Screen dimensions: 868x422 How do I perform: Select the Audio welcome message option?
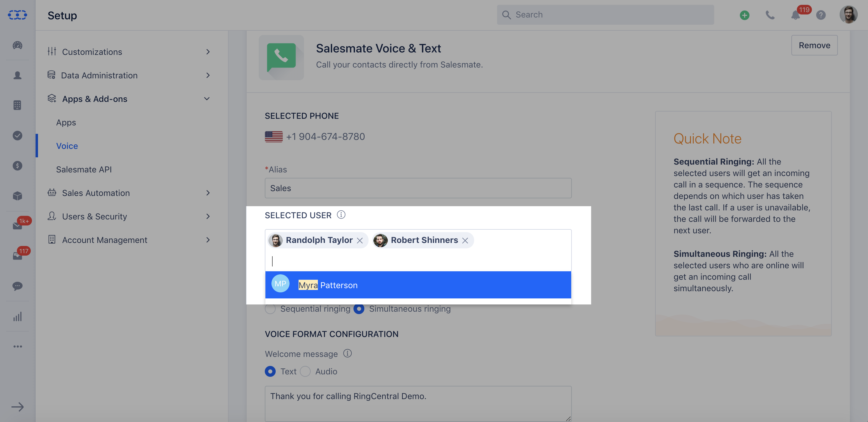click(305, 371)
